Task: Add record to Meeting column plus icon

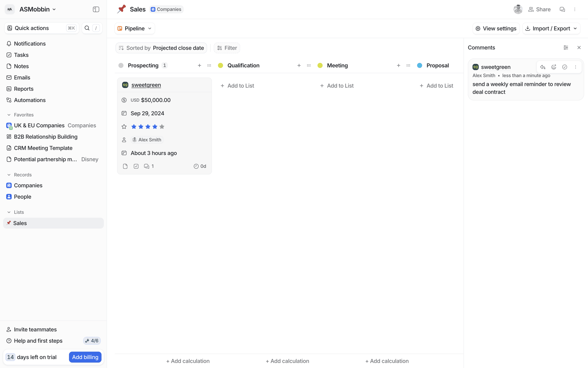Action: (398, 66)
